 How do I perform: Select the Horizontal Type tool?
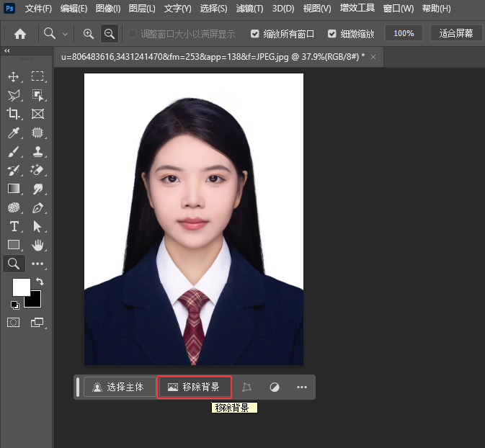(13, 226)
